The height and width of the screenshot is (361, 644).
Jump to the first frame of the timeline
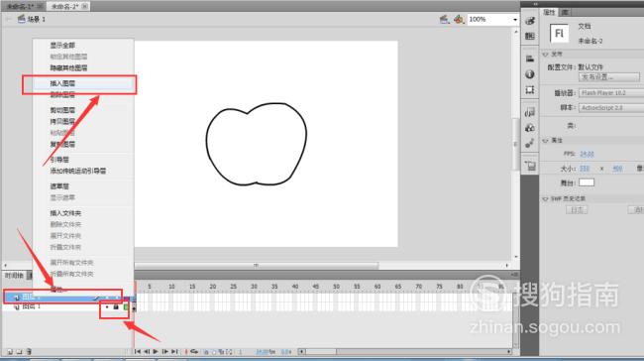tap(137, 351)
